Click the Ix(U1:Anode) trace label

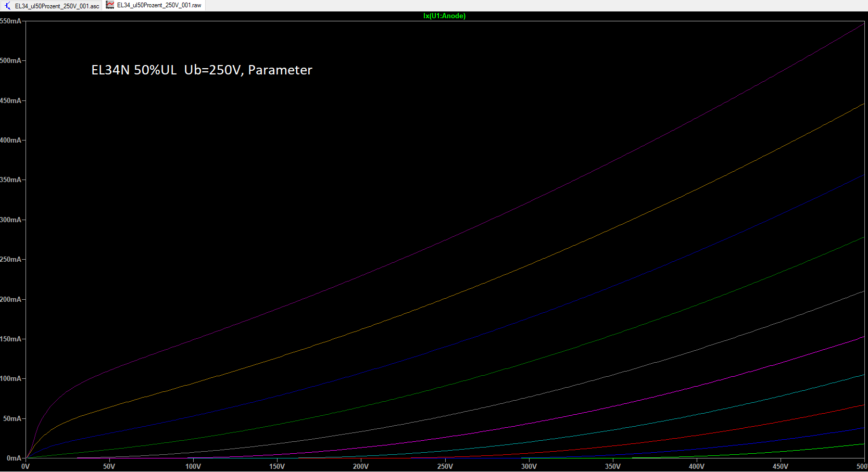(x=444, y=16)
